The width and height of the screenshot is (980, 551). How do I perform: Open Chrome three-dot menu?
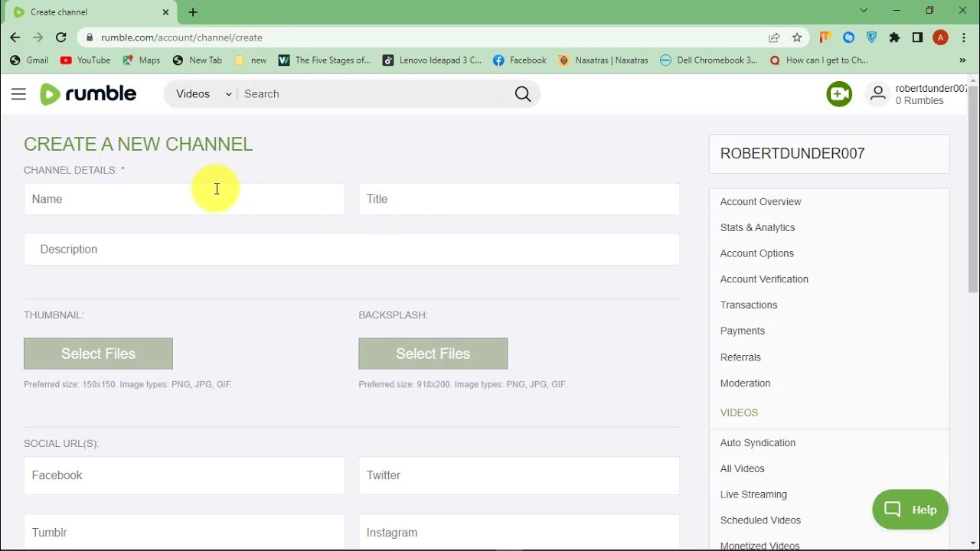click(x=963, y=37)
